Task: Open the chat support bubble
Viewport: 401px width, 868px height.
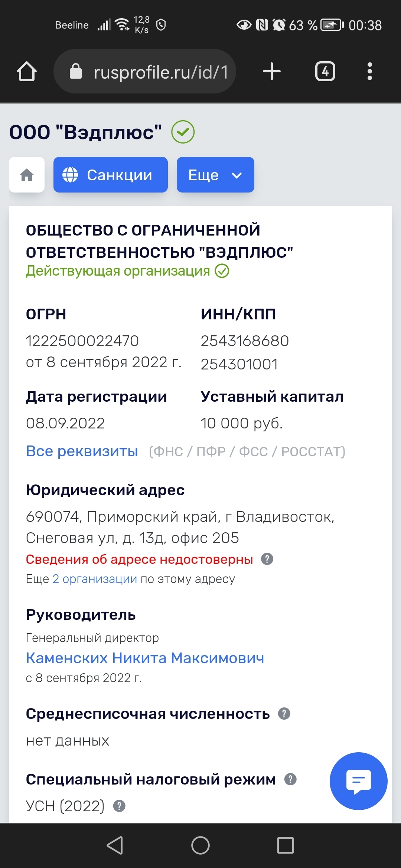Action: coord(358,781)
